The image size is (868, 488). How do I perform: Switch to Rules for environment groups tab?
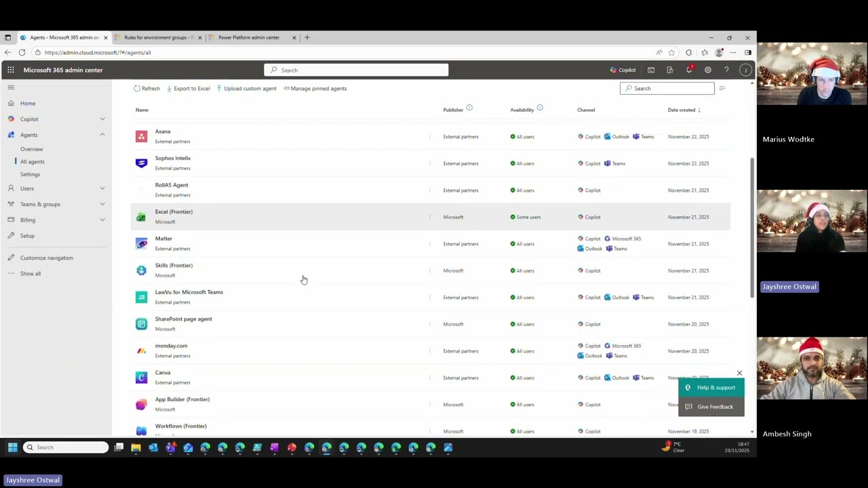pos(159,37)
